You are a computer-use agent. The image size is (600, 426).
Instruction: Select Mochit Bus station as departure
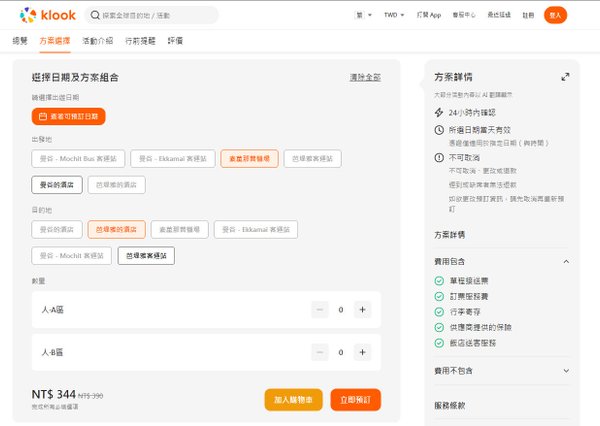(78, 158)
